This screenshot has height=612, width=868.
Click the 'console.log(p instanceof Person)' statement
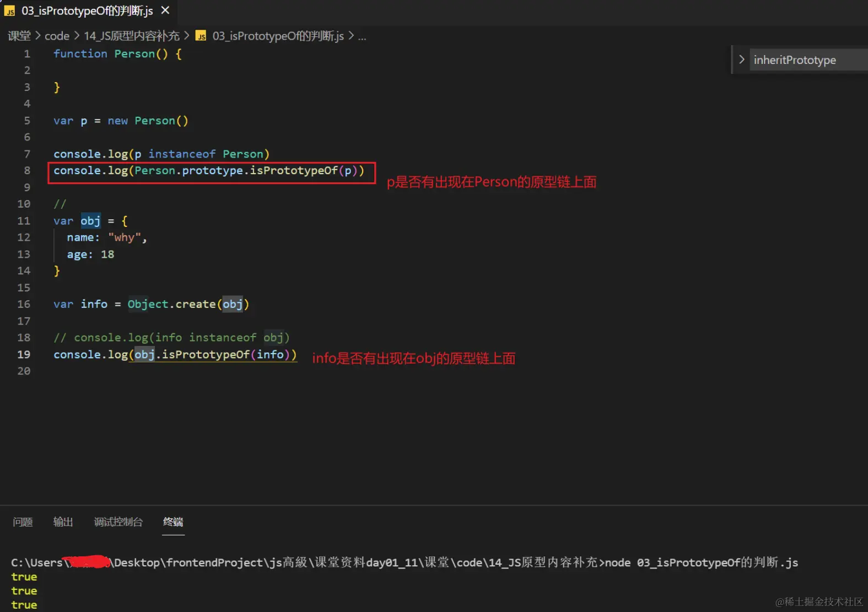161,154
